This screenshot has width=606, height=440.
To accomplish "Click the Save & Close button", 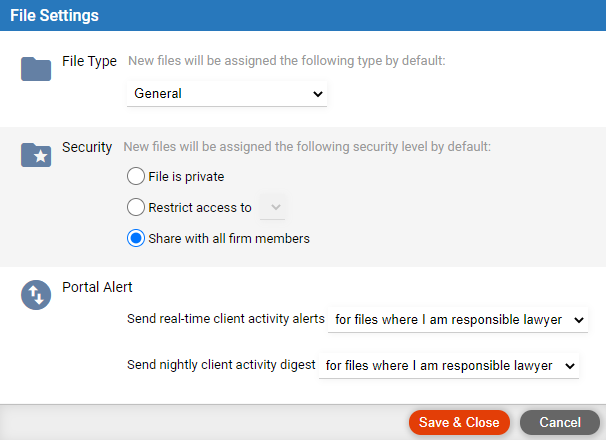I will pos(459,422).
